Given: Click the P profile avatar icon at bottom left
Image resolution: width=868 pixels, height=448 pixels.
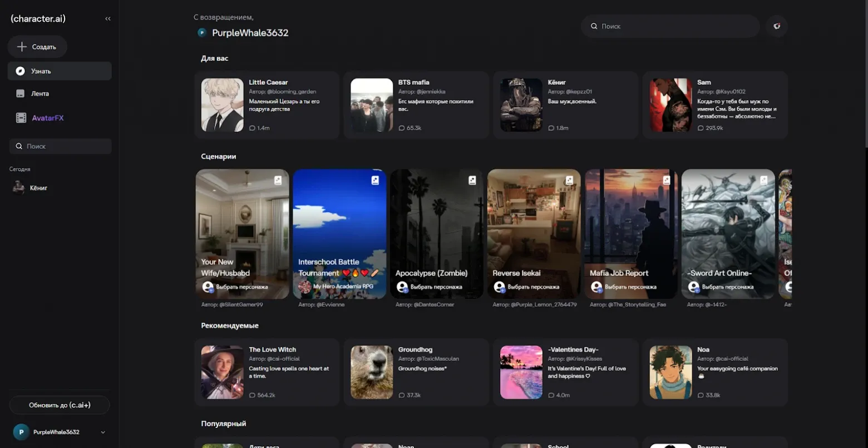Looking at the screenshot, I should pyautogui.click(x=21, y=432).
